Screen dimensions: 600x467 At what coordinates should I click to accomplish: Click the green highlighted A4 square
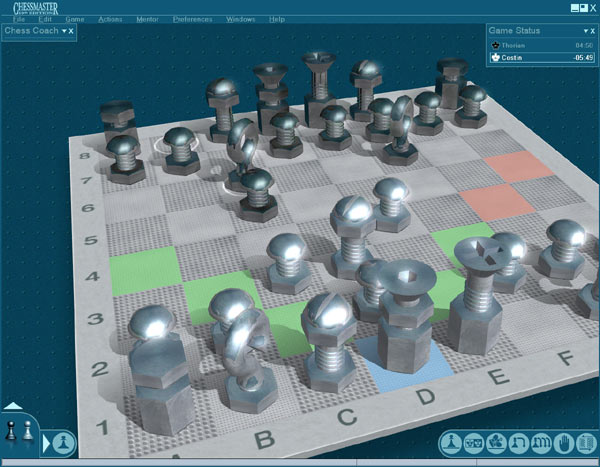coord(143,270)
